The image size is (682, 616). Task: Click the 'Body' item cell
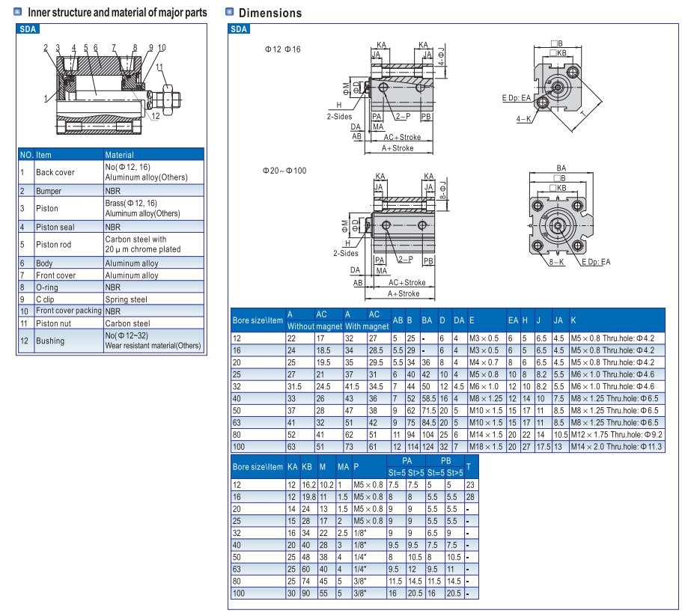69,263
